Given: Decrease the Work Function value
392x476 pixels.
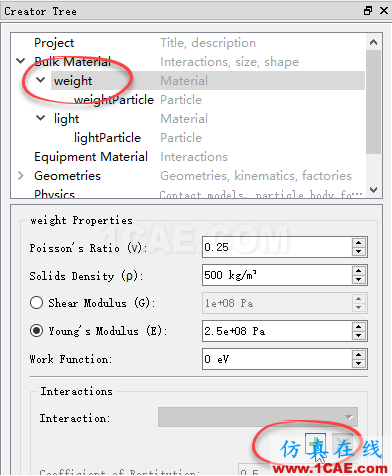Looking at the screenshot, I should 359,364.
